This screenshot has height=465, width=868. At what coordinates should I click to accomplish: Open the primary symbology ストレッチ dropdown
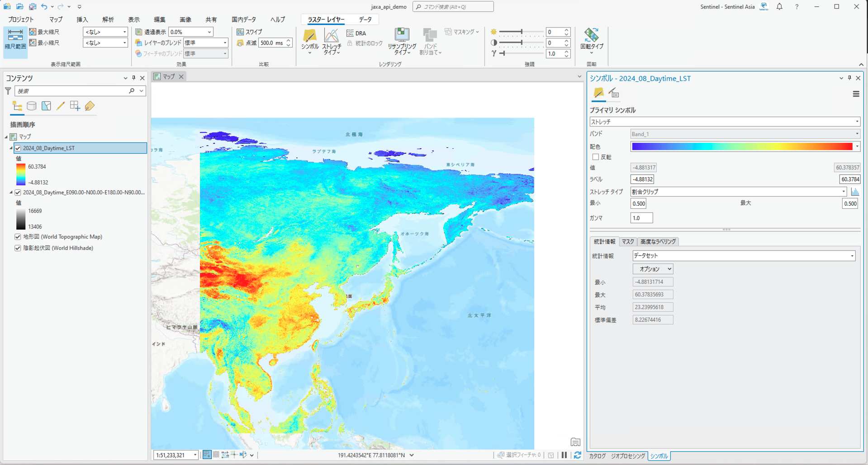[724, 122]
